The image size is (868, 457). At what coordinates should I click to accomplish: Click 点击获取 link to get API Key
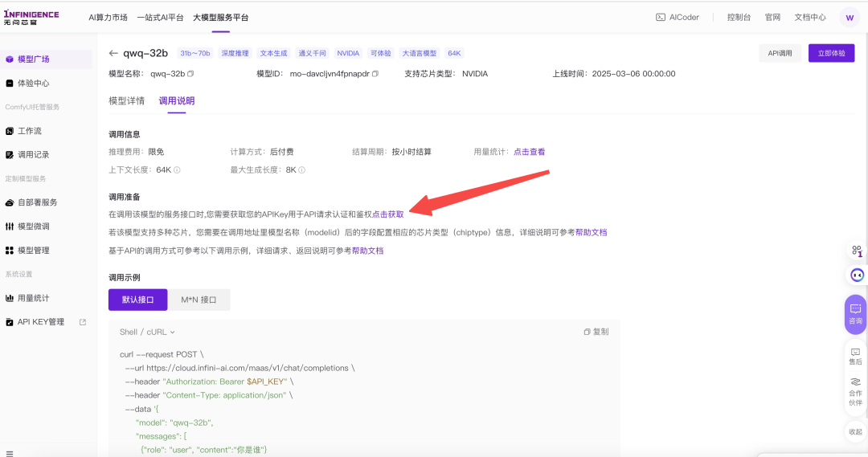[x=388, y=214]
